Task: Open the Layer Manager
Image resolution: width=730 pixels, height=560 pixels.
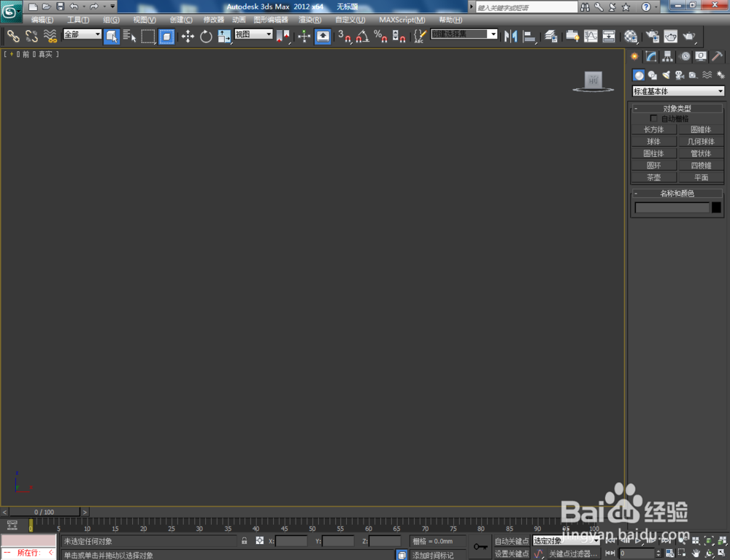Action: point(550,37)
